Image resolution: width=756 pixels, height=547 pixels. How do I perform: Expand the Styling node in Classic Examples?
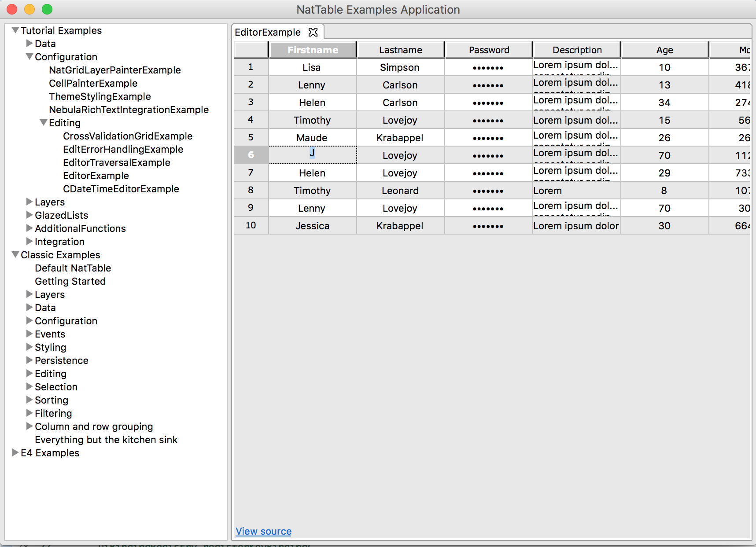point(30,347)
